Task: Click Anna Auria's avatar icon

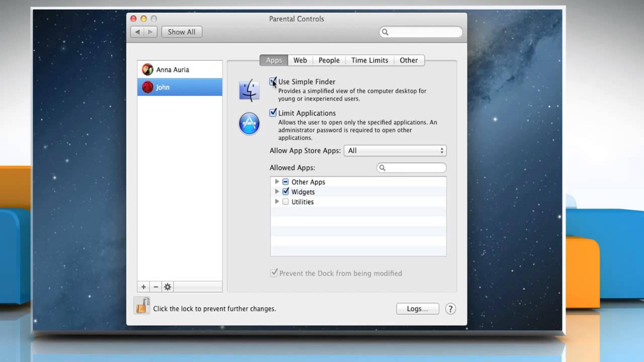Action: tap(147, 69)
